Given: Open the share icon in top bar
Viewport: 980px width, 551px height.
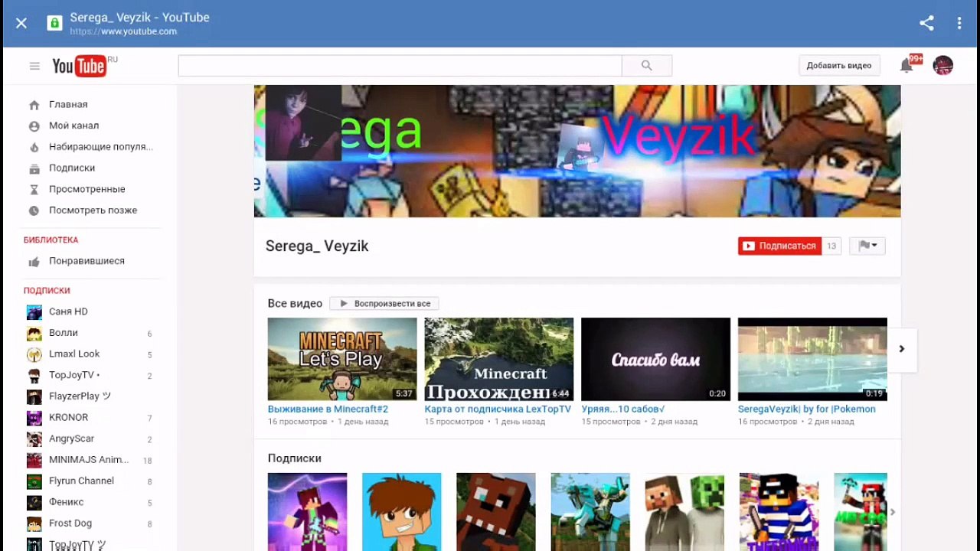Looking at the screenshot, I should tap(926, 23).
